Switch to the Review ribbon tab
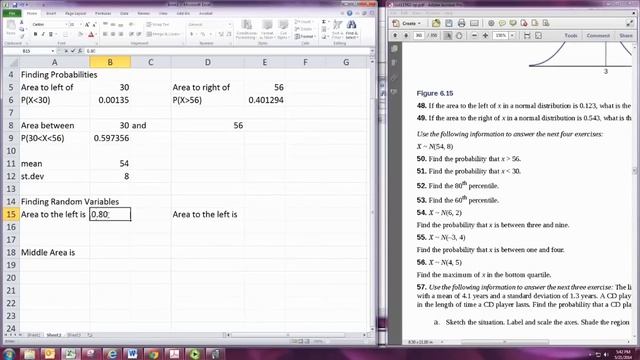 coord(144,13)
